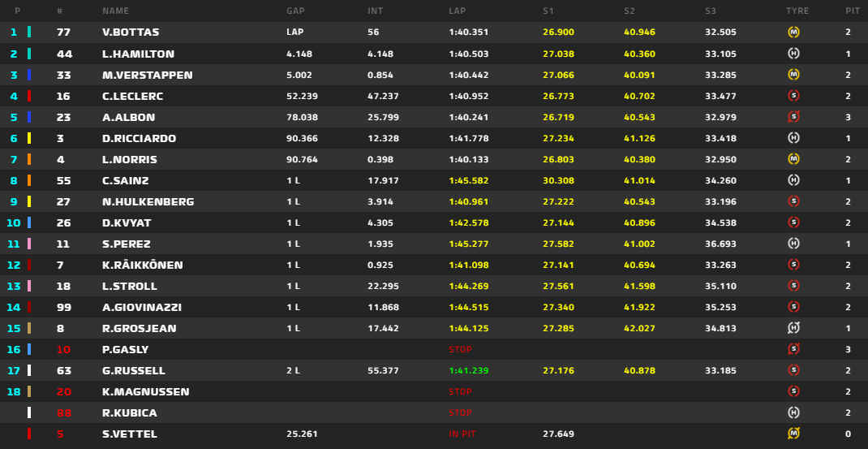Screen dimensions: 868x449
Task: Click the TYRE column header
Action: click(797, 11)
